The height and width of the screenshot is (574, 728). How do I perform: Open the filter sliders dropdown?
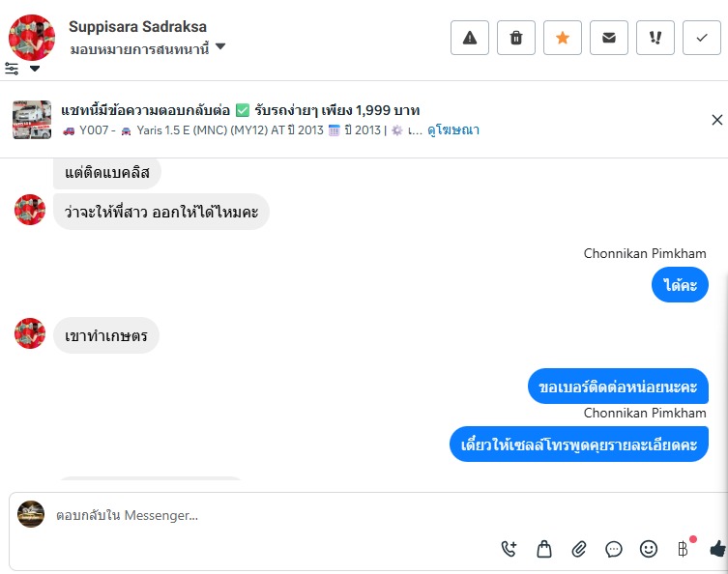click(22, 69)
